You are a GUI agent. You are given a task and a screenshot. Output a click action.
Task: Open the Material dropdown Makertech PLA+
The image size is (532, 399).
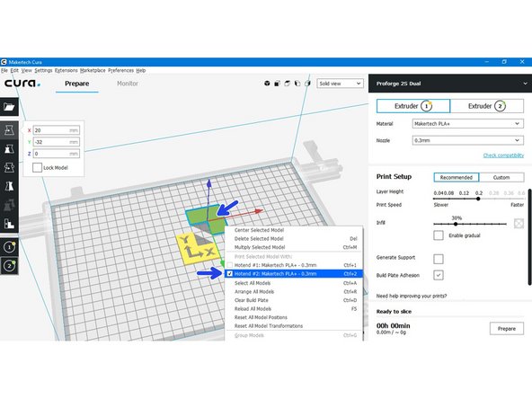[468, 124]
